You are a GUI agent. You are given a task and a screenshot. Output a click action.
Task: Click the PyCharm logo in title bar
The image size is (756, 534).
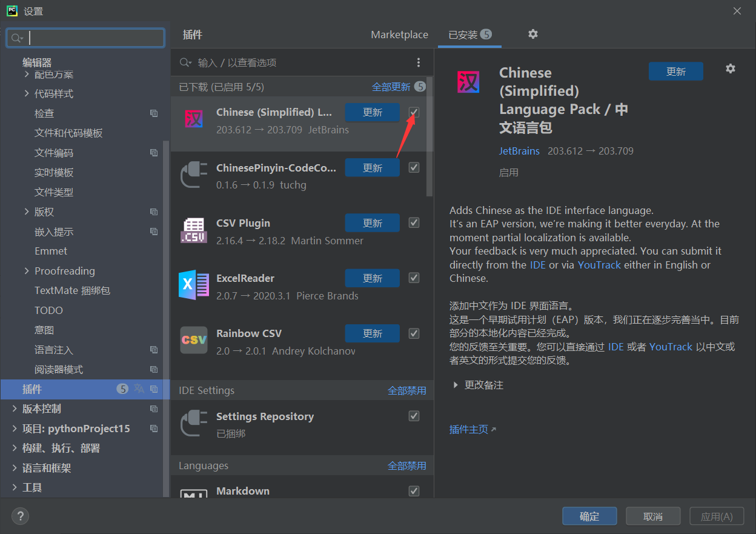12,11
